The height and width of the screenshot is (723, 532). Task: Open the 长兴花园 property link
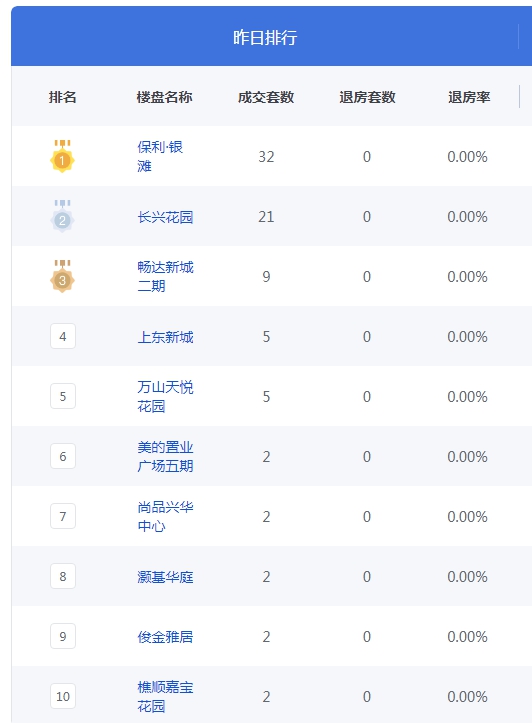[165, 217]
